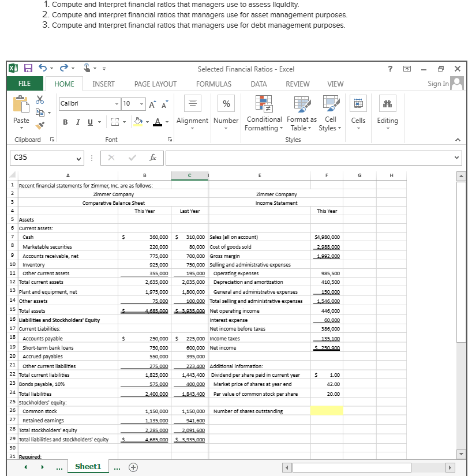Switch to the FORMULAS ribbon tab
This screenshot has width=472, height=476.
point(213,84)
